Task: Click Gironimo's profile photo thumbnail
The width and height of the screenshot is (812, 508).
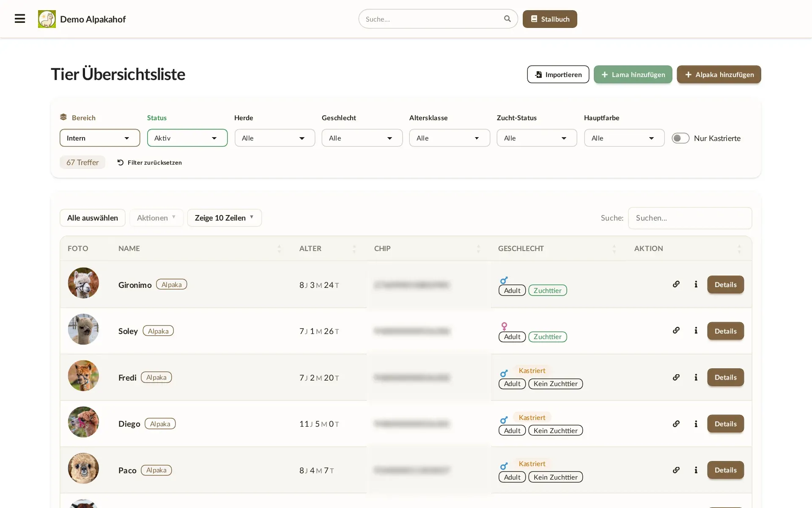Action: tap(83, 283)
